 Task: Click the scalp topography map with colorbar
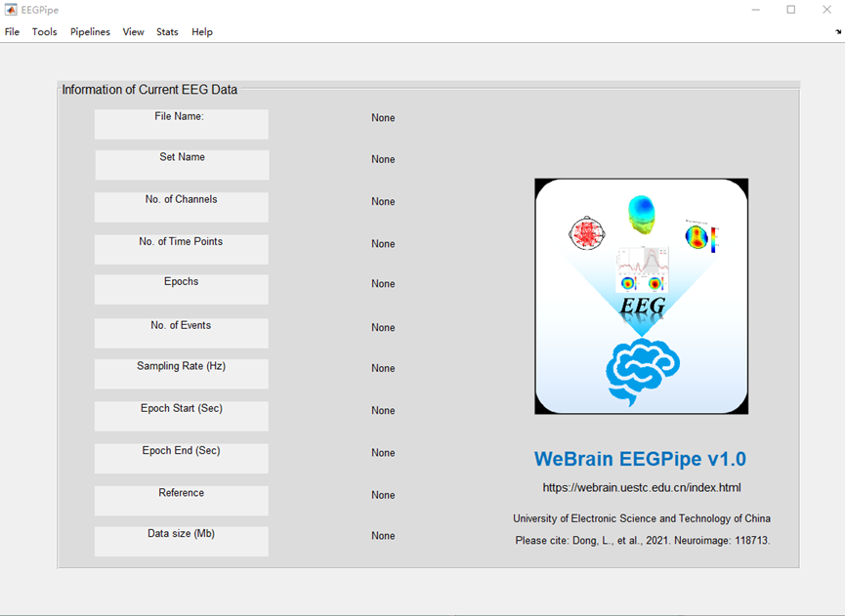click(x=697, y=237)
